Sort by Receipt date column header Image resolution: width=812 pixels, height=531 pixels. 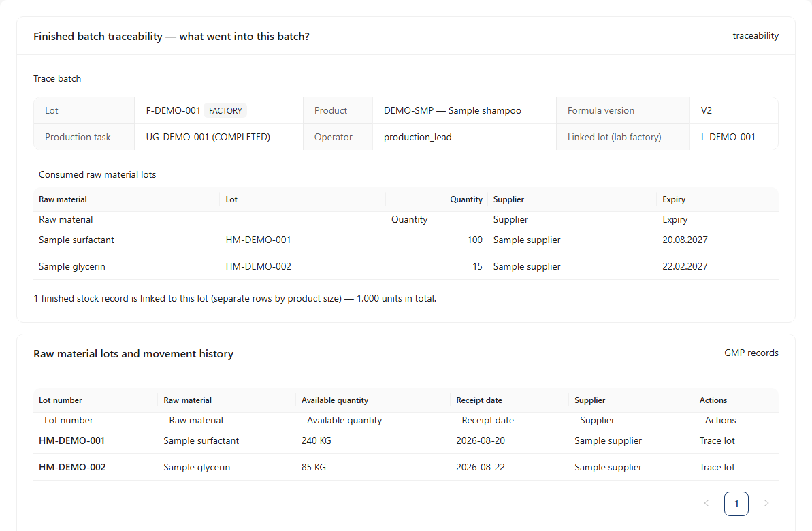479,400
